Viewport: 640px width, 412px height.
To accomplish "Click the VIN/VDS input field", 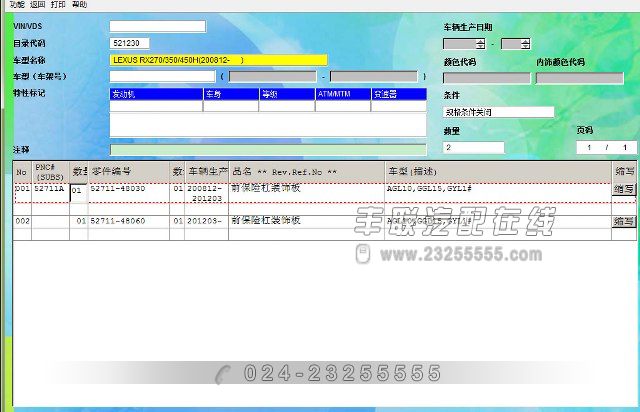I will (x=158, y=26).
